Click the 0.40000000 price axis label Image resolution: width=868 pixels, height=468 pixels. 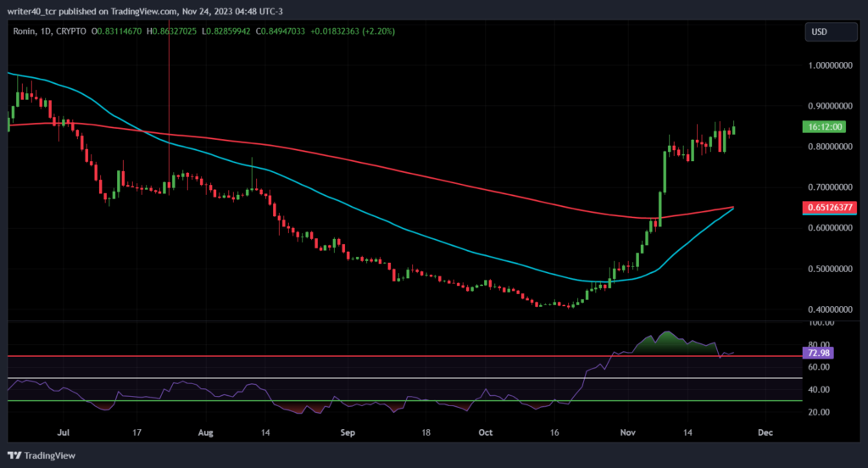click(x=830, y=309)
